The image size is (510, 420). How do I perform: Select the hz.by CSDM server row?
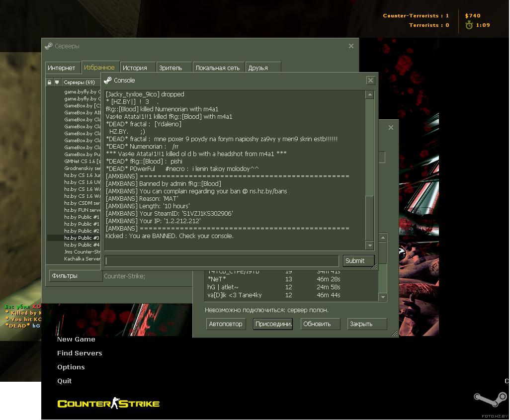[x=74, y=203]
